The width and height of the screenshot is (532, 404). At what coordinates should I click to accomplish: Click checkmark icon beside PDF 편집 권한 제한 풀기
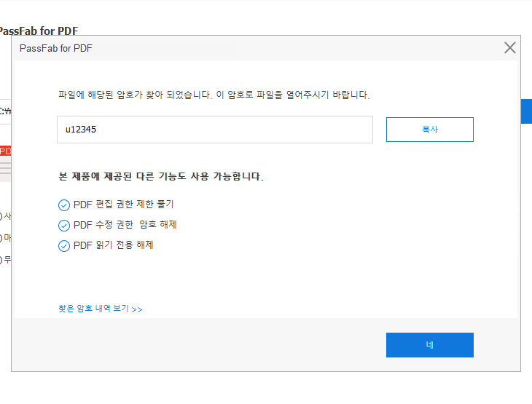64,205
